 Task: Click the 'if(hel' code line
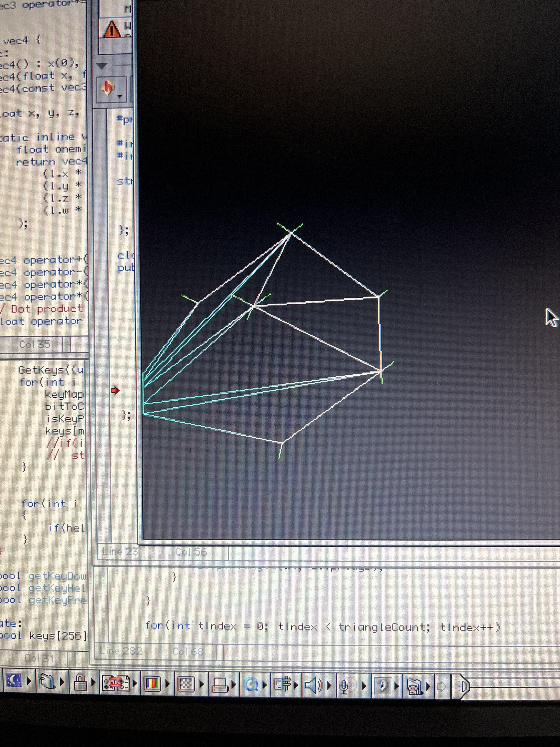(x=66, y=527)
